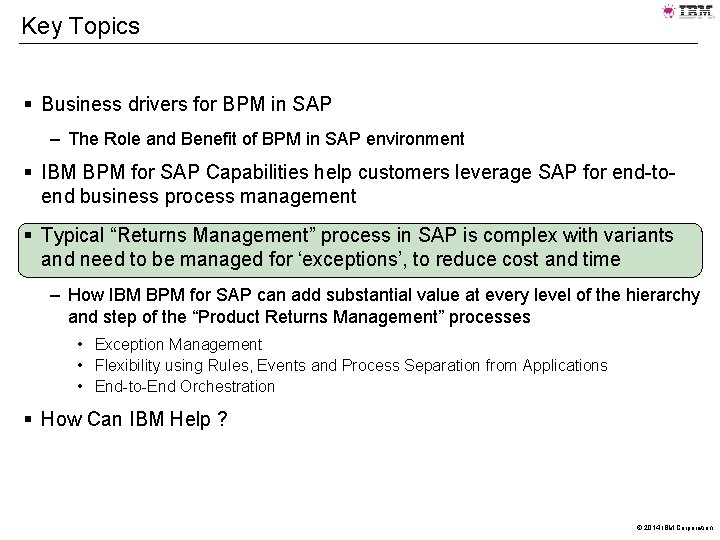The height and width of the screenshot is (540, 720).
Task: Select the Key Topics slide title
Action: click(x=81, y=26)
